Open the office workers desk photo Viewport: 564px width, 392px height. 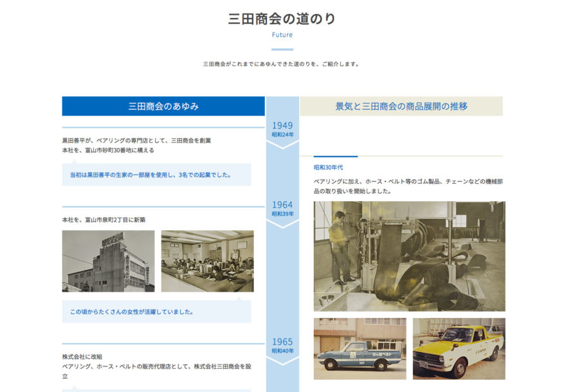[x=207, y=261]
